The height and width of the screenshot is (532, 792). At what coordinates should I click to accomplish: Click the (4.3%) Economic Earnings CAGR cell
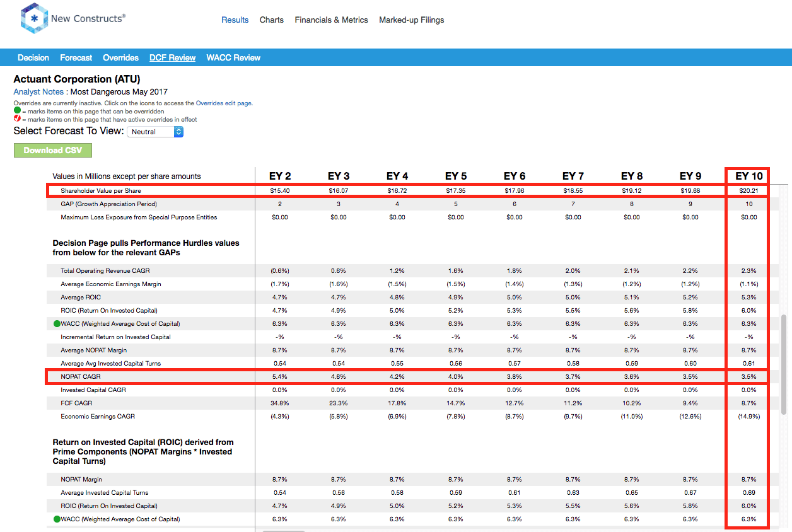(x=280, y=417)
